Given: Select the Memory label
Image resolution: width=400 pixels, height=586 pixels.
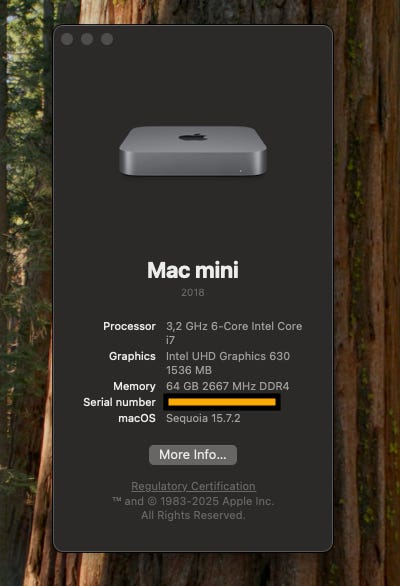Looking at the screenshot, I should tap(134, 386).
